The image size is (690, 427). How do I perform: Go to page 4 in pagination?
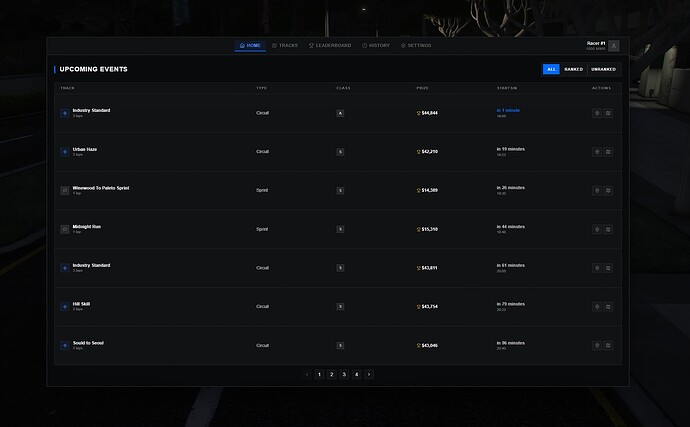[356, 374]
